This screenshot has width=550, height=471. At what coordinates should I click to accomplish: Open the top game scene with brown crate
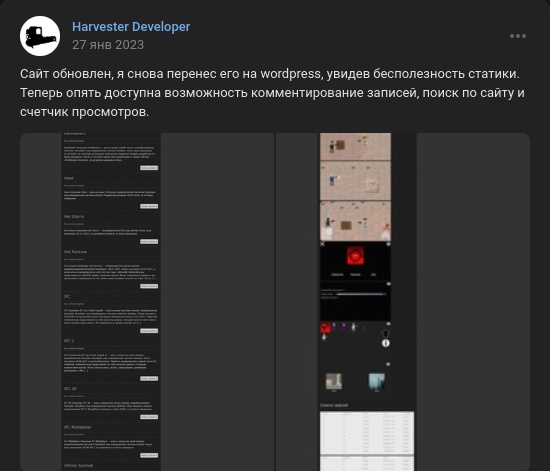[355, 146]
